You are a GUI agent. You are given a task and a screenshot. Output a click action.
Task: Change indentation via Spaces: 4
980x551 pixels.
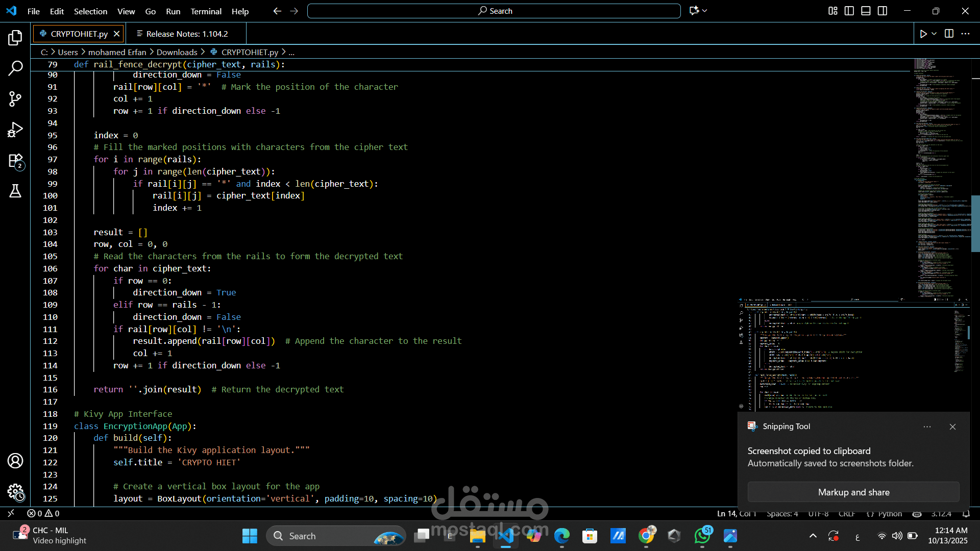[782, 513]
